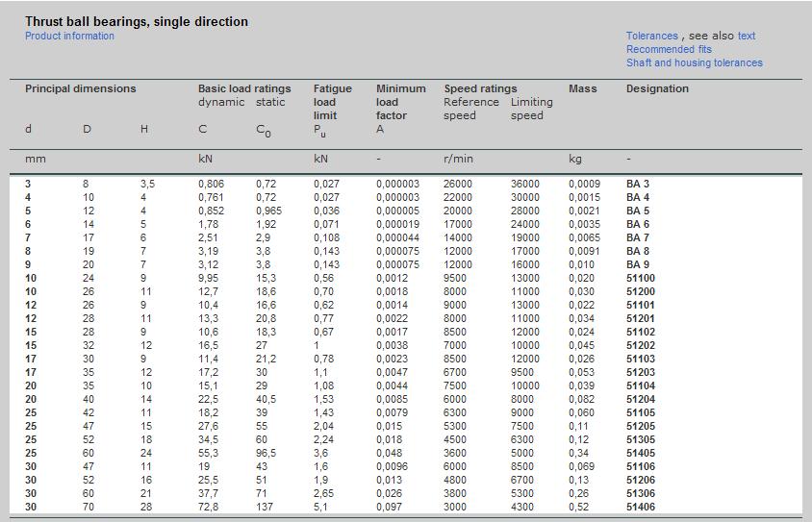
Task: Open bearing designation 51200
Action: pos(640,292)
